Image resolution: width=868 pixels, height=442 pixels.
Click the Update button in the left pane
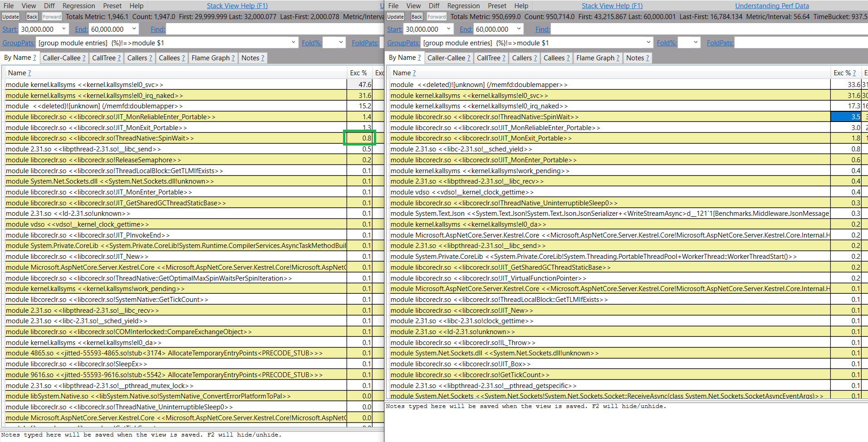(x=10, y=16)
